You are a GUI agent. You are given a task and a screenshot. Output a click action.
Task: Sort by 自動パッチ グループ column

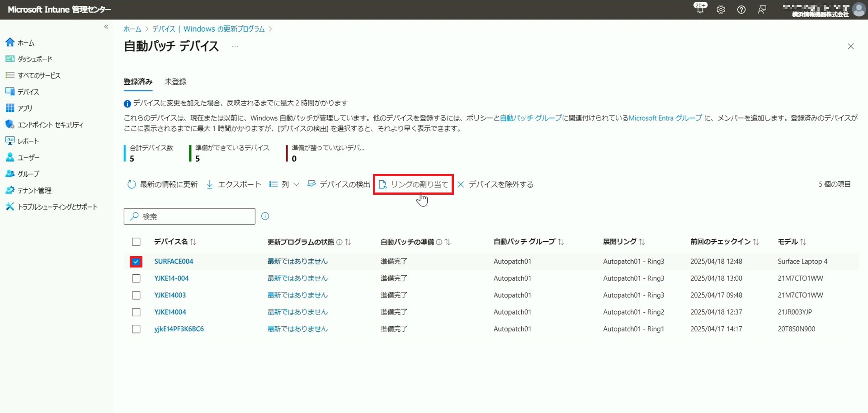coord(528,242)
